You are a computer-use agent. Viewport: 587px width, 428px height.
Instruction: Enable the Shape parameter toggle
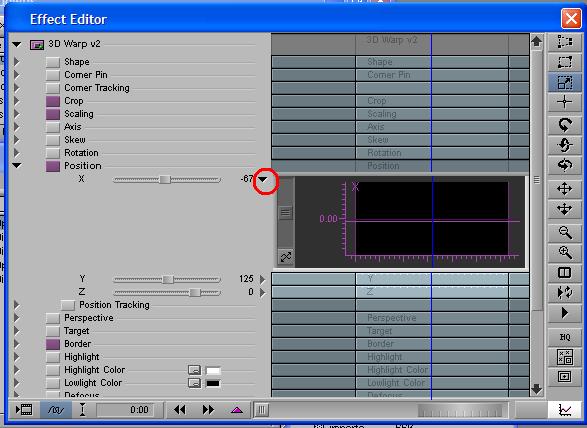(x=53, y=62)
